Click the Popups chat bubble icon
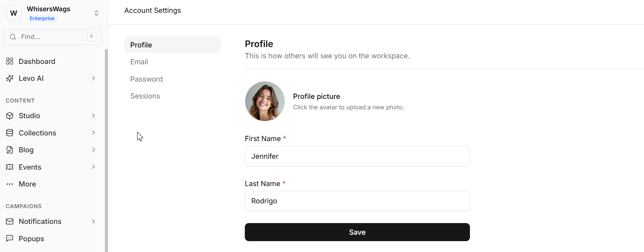 pos(10,238)
